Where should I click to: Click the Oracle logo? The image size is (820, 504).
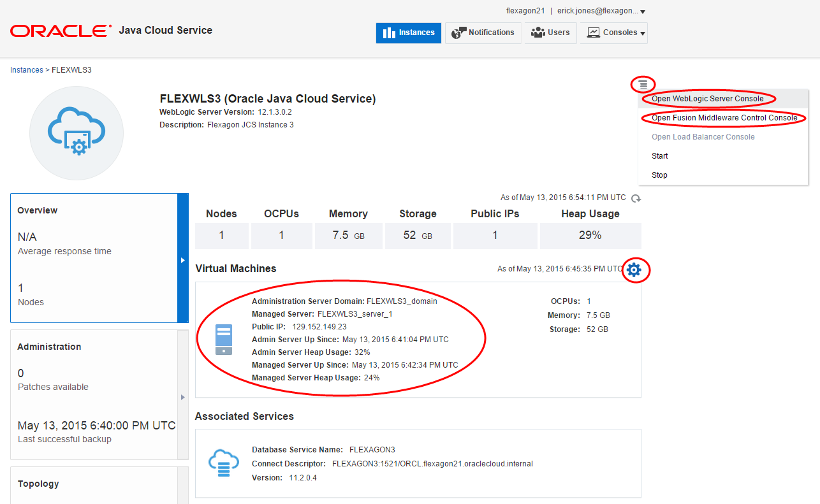pos(61,31)
